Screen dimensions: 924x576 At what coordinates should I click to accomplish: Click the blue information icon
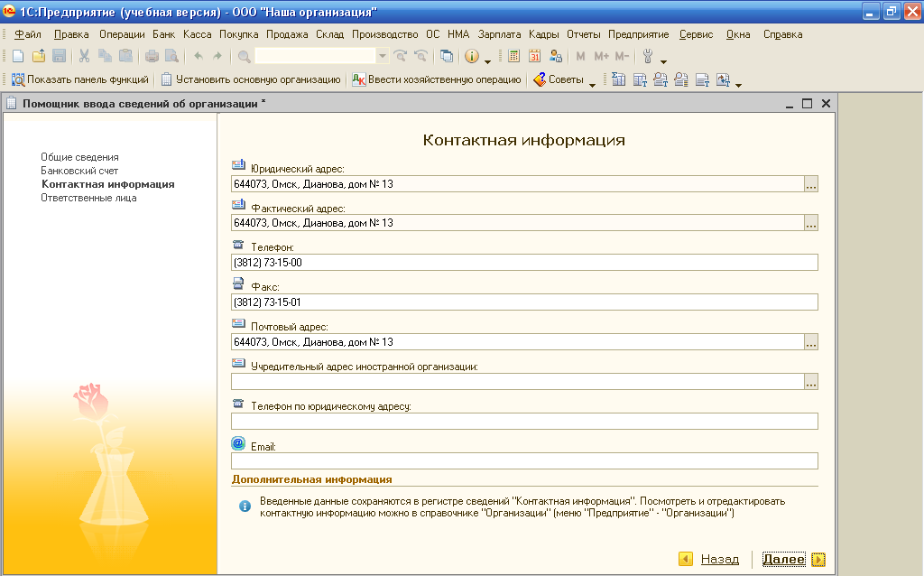(245, 506)
